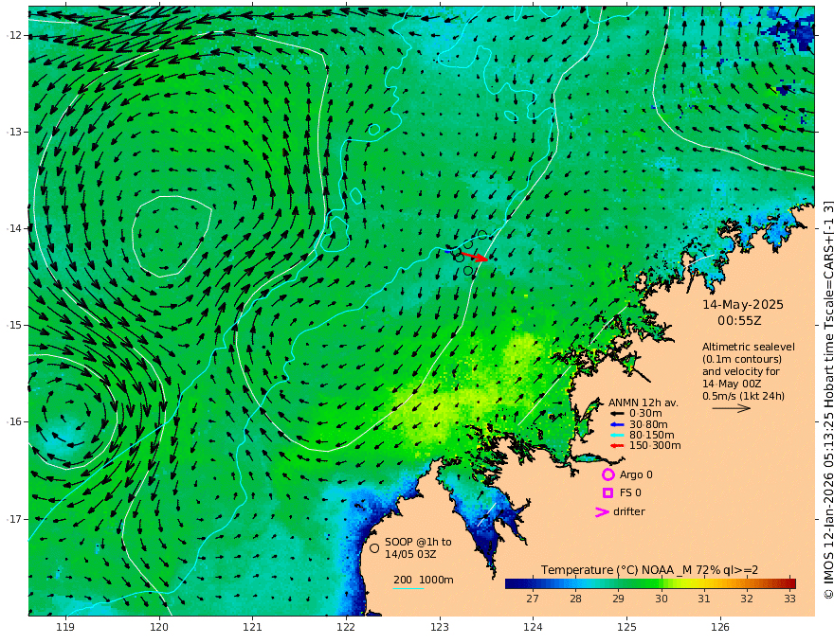
Task: Click the blue 30-80m arrow legend icon
Action: [x=617, y=424]
